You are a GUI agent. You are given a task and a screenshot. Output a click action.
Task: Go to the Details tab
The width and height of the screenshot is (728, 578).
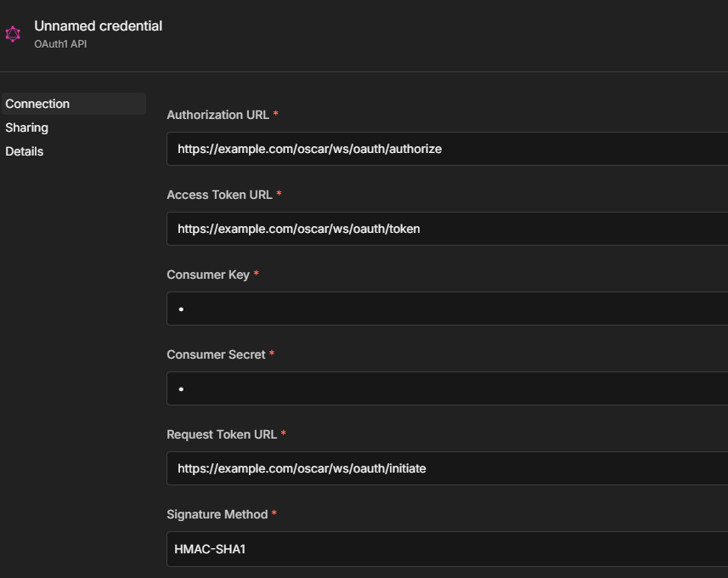[25, 151]
